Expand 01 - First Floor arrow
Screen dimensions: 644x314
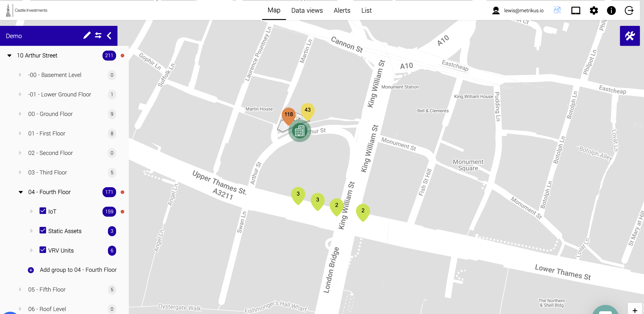(x=20, y=133)
